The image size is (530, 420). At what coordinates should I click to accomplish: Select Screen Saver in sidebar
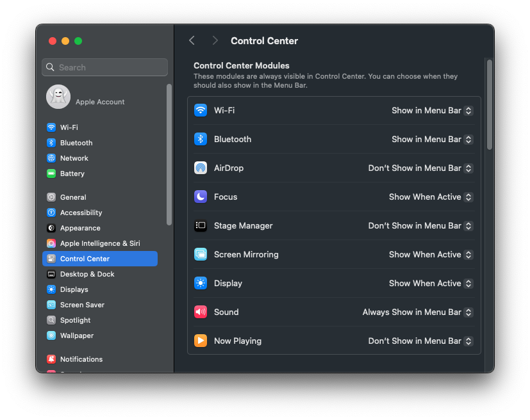100,305
